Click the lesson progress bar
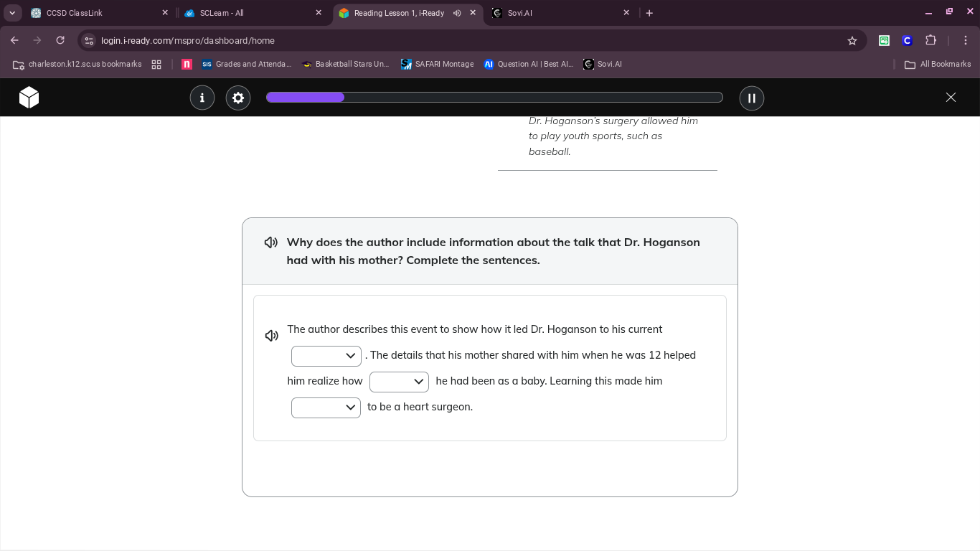The height and width of the screenshot is (551, 980). [494, 98]
